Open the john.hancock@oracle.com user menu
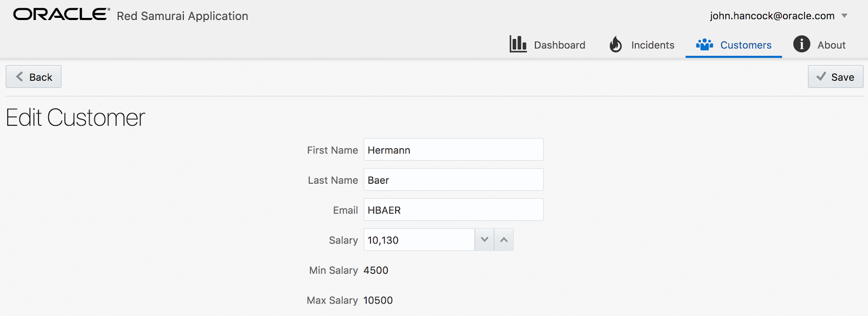This screenshot has width=868, height=316. pyautogui.click(x=771, y=16)
